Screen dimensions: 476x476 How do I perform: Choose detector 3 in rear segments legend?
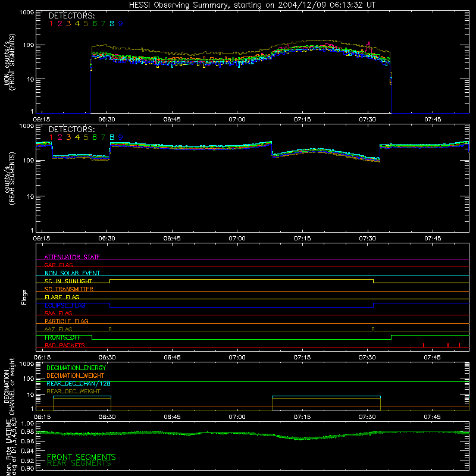point(68,137)
